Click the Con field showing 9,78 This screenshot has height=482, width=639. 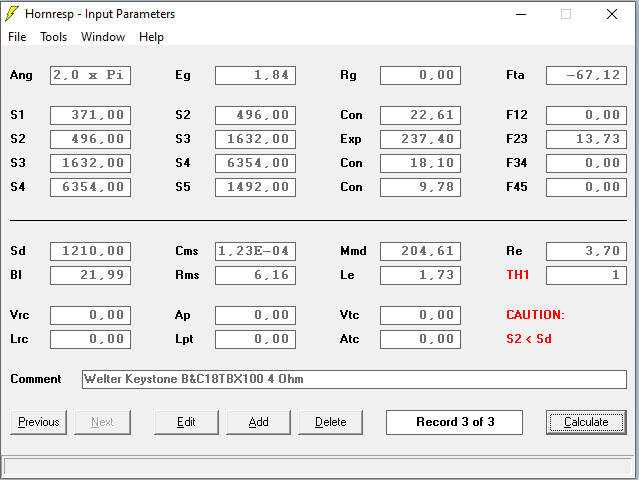pos(421,187)
